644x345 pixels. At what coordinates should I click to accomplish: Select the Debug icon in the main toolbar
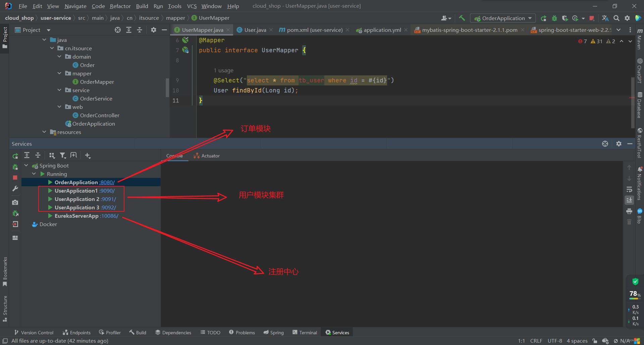click(x=554, y=18)
